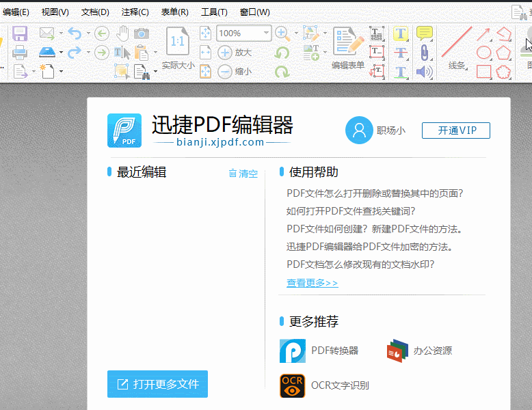The width and height of the screenshot is (532, 410).
Task: Click 清空 to clear recent edits
Action: [x=243, y=174]
